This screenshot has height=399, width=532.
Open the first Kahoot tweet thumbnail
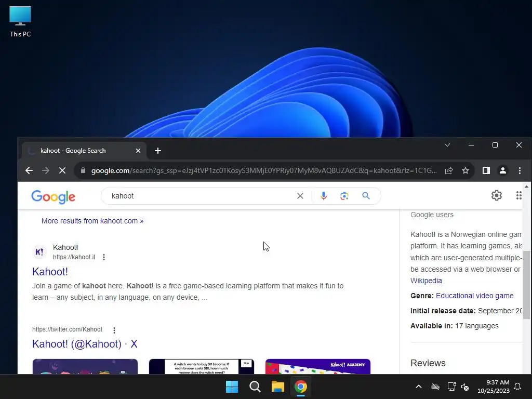click(85, 366)
